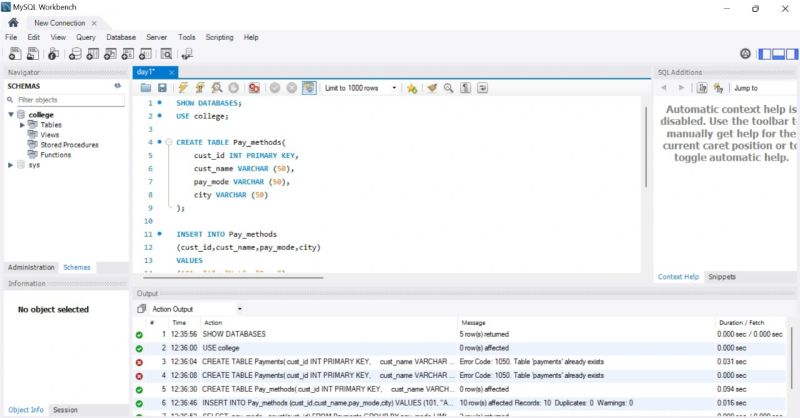Save the script using the floppy disk icon
800x418 pixels.
coord(162,88)
